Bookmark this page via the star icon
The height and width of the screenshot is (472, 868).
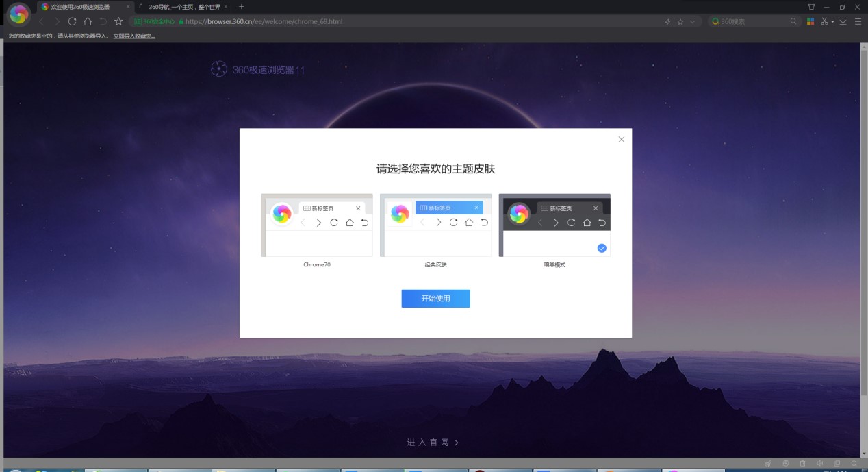tap(680, 21)
